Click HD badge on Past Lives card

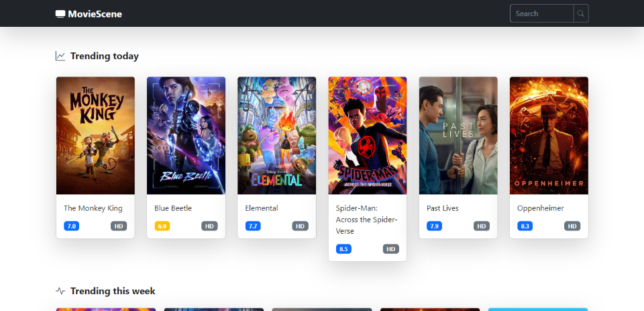tap(482, 226)
